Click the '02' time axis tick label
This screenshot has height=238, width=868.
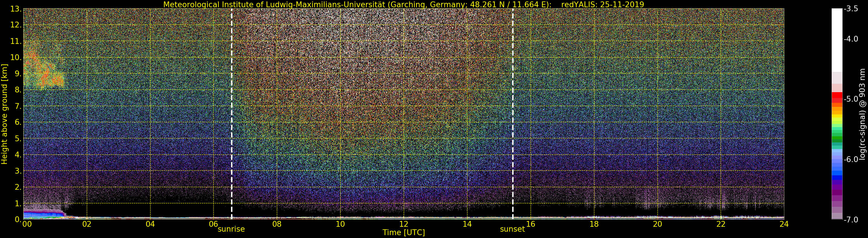[87, 224]
